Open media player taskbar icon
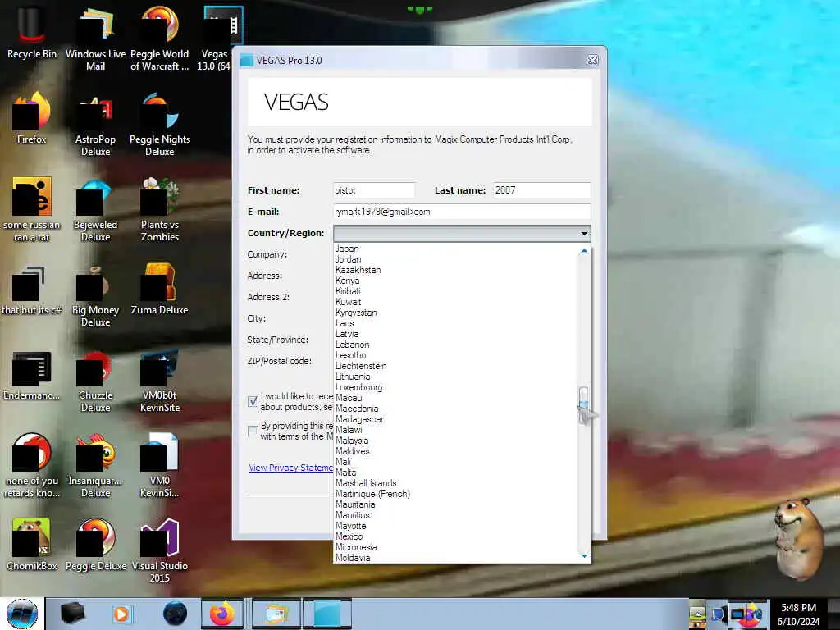840x630 pixels. click(121, 614)
